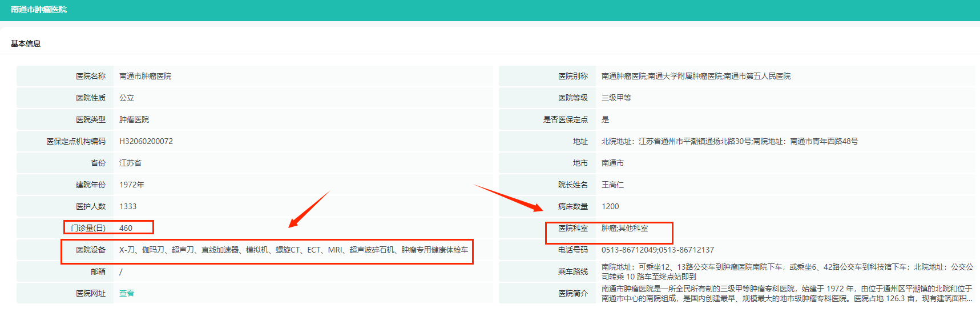The image size is (980, 312).
Task: Select the 南通市 city value
Action: coord(612,163)
